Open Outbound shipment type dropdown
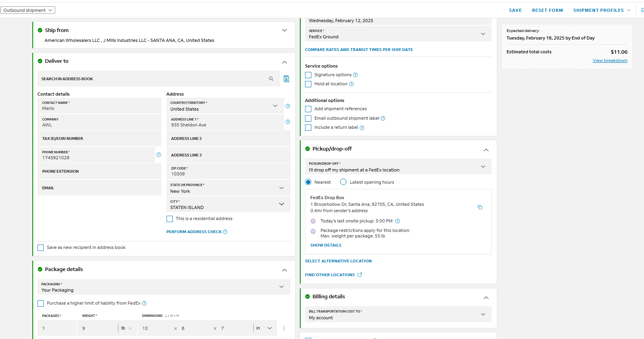 pyautogui.click(x=28, y=10)
